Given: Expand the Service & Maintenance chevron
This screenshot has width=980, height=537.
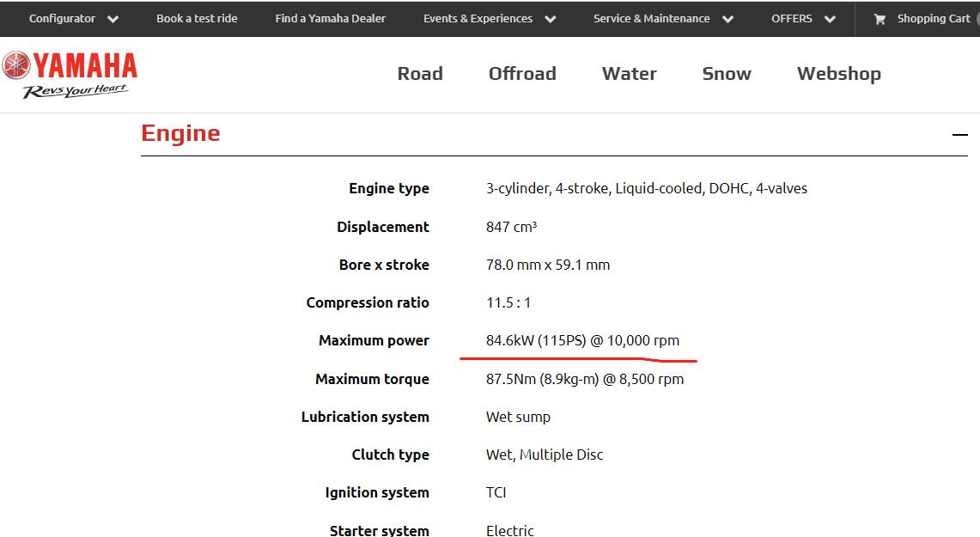Looking at the screenshot, I should click(x=728, y=20).
